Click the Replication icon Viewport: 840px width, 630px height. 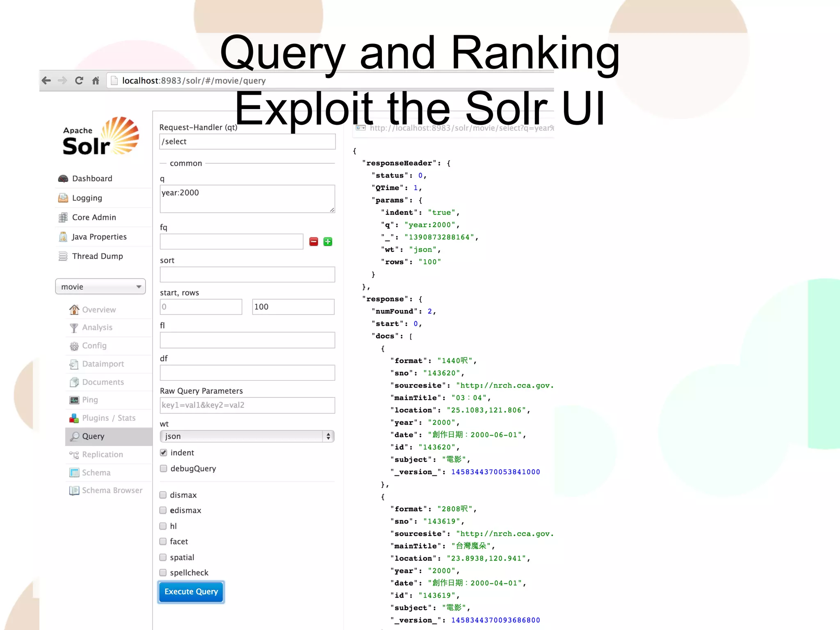tap(74, 454)
